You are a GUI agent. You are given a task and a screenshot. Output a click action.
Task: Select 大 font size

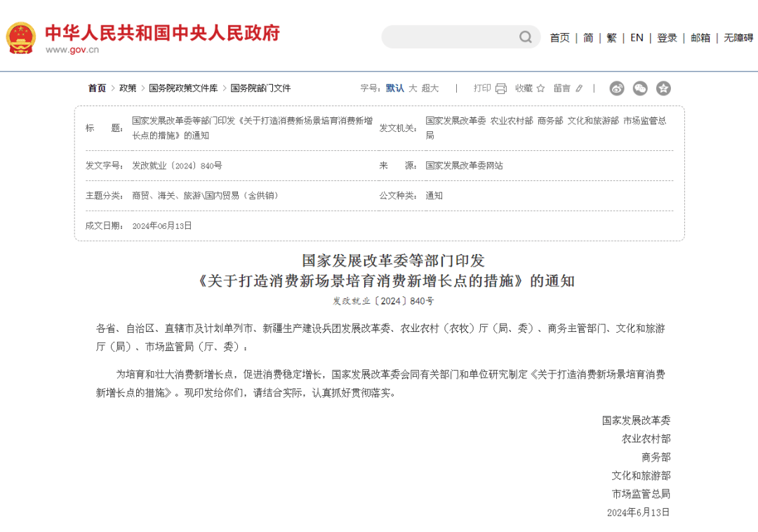click(x=413, y=88)
